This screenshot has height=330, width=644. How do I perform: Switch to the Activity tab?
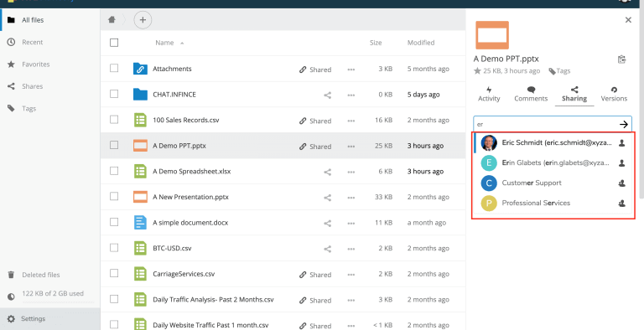(x=489, y=94)
